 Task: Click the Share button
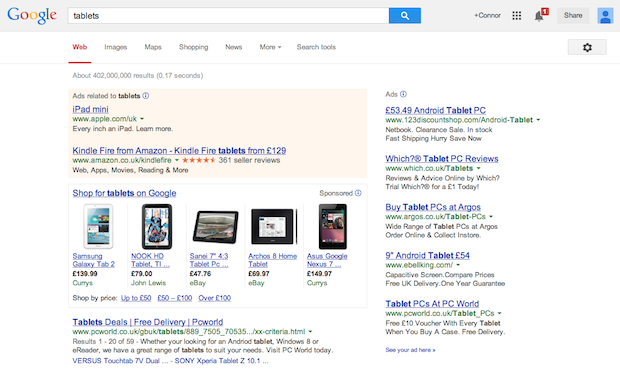coord(573,15)
